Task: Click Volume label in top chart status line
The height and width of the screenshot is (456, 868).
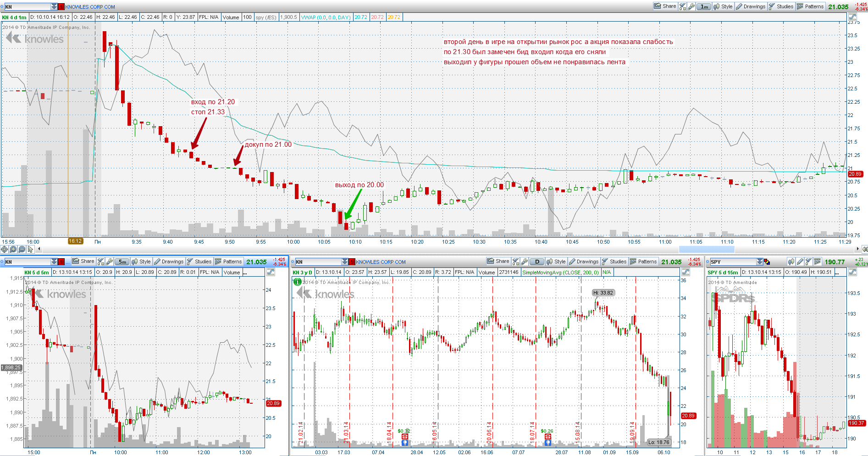Action: click(231, 17)
